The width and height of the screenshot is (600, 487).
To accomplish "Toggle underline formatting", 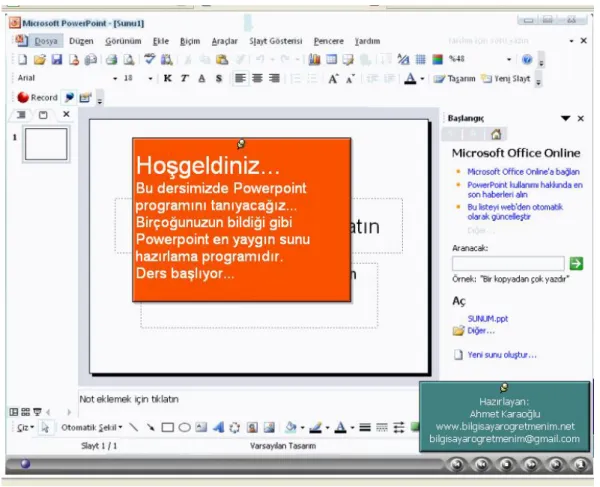I will 202,78.
